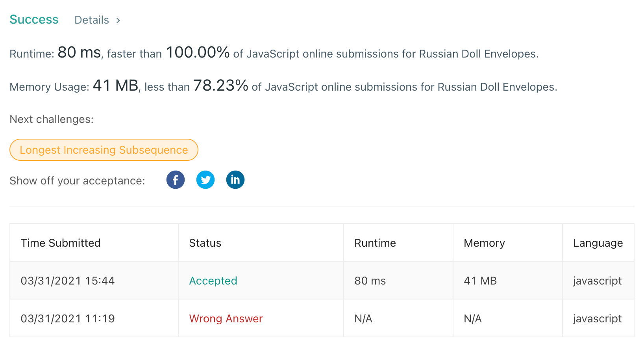644x346 pixels.
Task: Open the Details link
Action: click(92, 20)
